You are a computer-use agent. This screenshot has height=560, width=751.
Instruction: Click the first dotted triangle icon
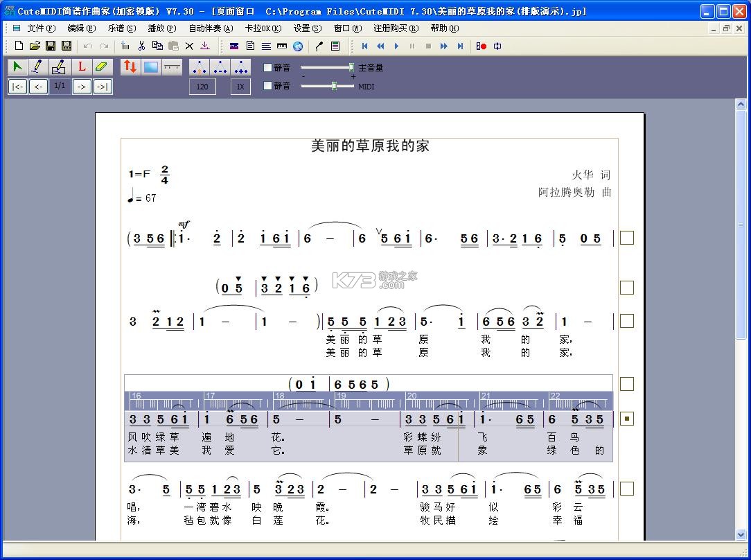[200, 67]
